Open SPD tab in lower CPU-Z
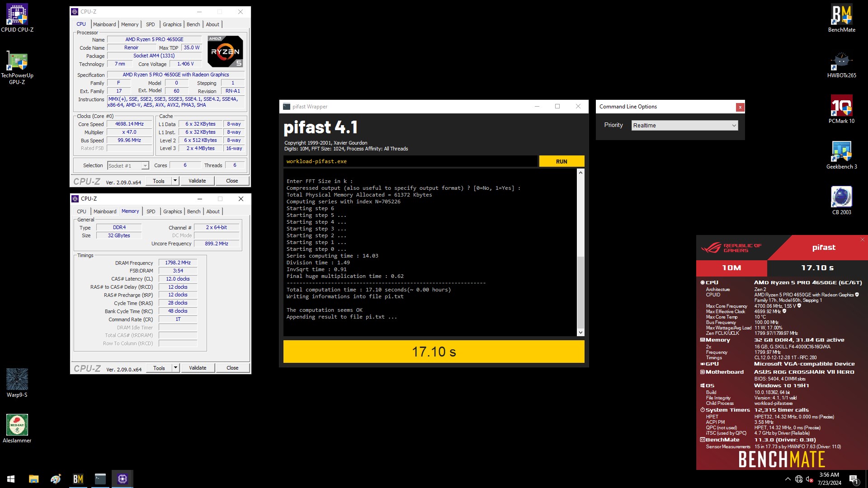The height and width of the screenshot is (488, 868). coord(151,211)
